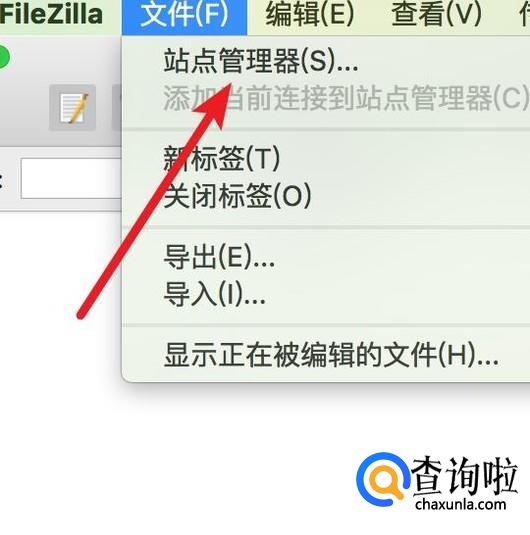Click the green window zoom button
The height and width of the screenshot is (535, 530).
pyautogui.click(x=3, y=57)
